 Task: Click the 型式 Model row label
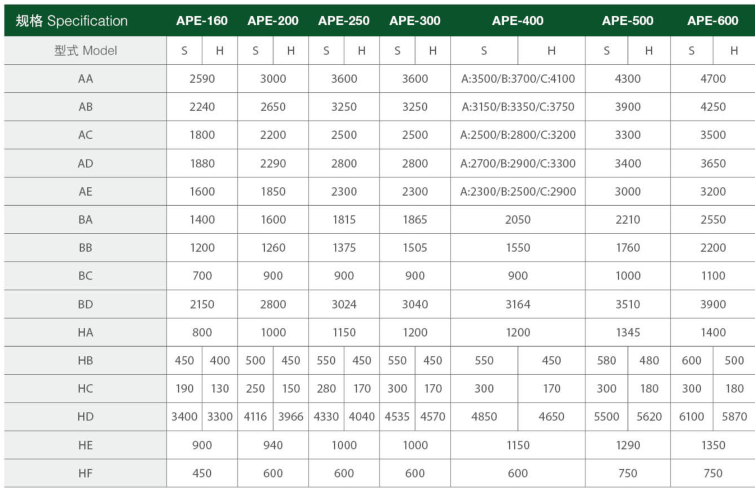tap(85, 51)
